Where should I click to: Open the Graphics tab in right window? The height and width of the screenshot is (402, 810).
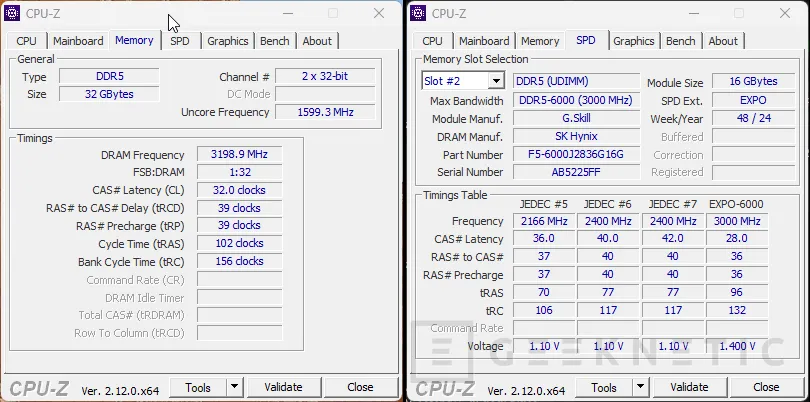(x=634, y=41)
